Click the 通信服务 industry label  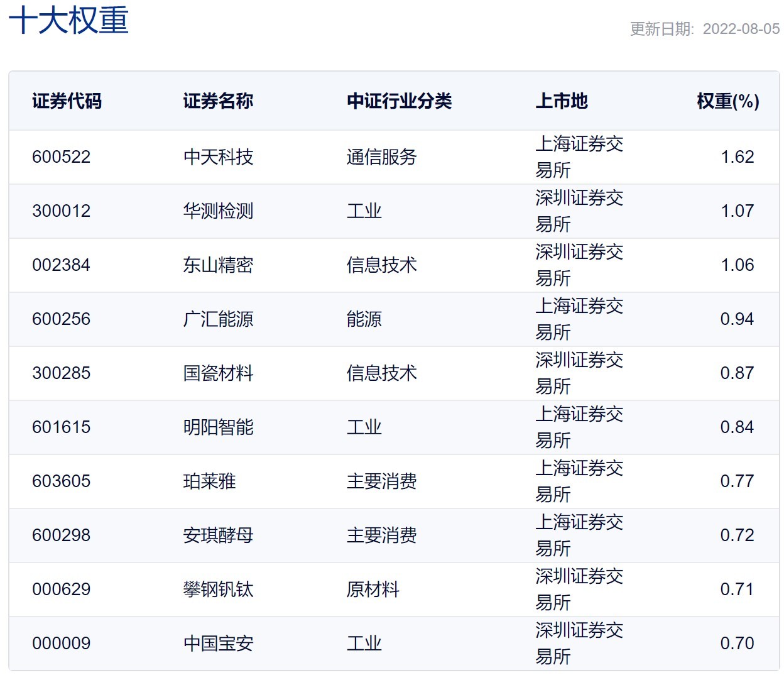(381, 157)
